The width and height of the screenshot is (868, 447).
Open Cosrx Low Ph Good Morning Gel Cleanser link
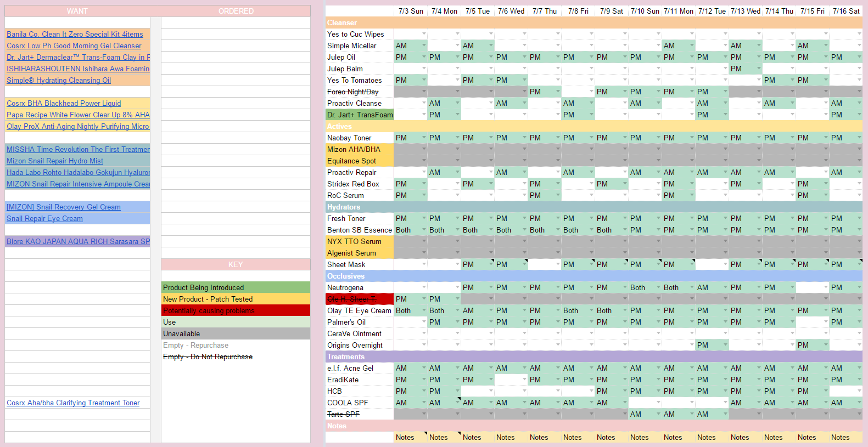[x=74, y=46]
